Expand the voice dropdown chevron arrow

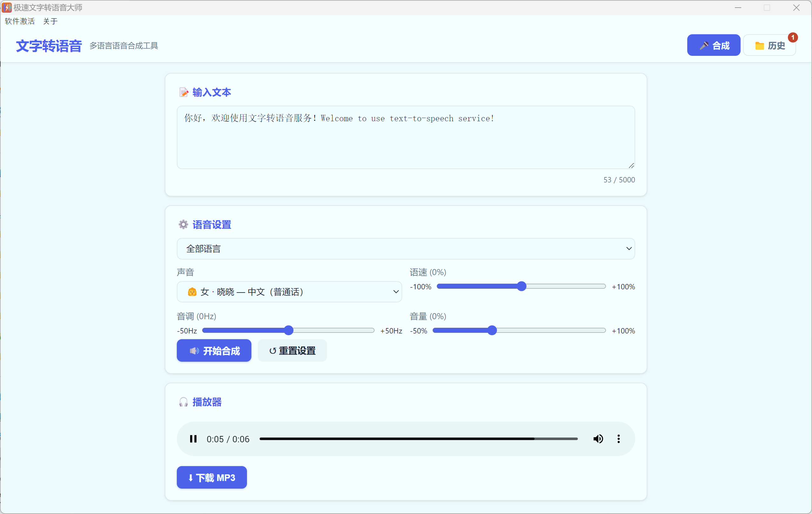(396, 292)
